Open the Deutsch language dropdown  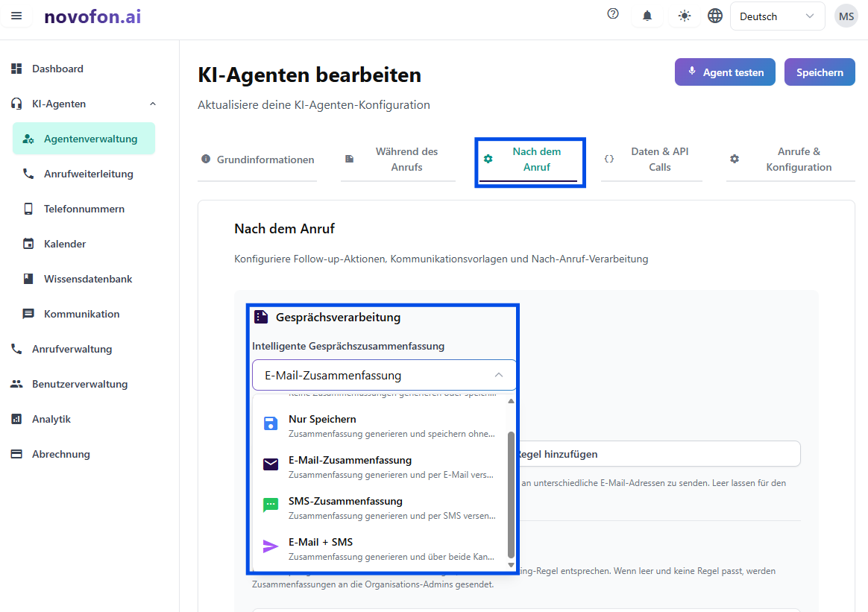coord(777,16)
